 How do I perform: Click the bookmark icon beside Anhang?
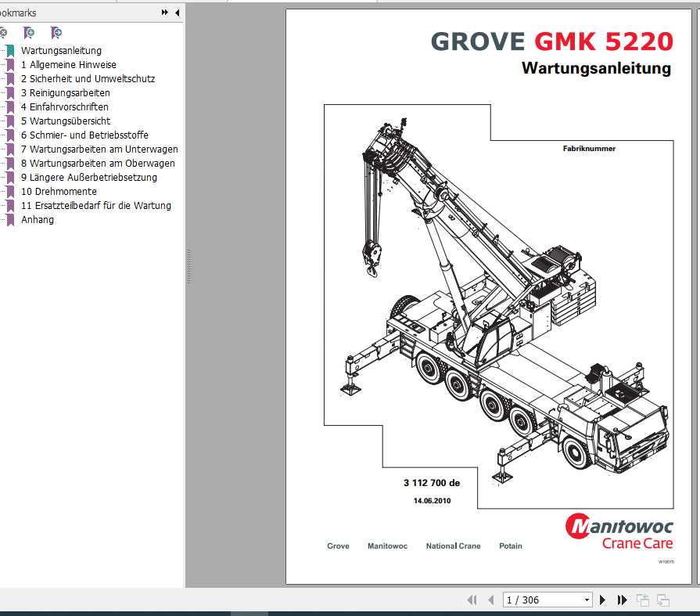click(10, 219)
